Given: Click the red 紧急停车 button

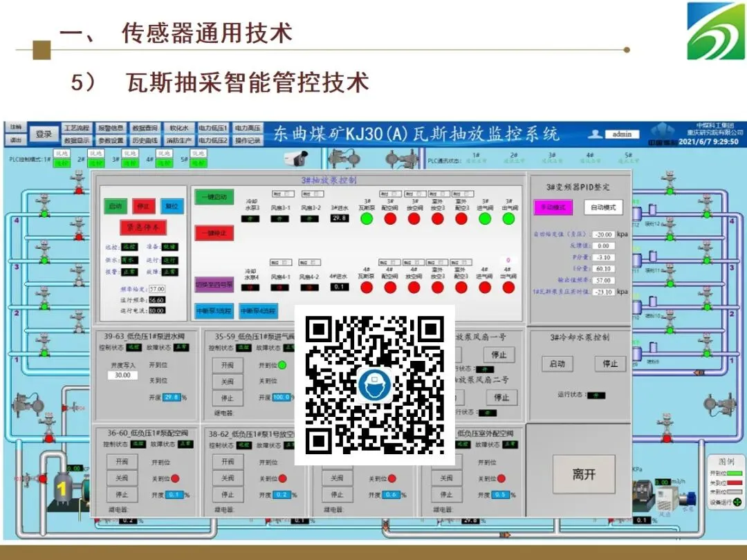Looking at the screenshot, I should coord(143,227).
